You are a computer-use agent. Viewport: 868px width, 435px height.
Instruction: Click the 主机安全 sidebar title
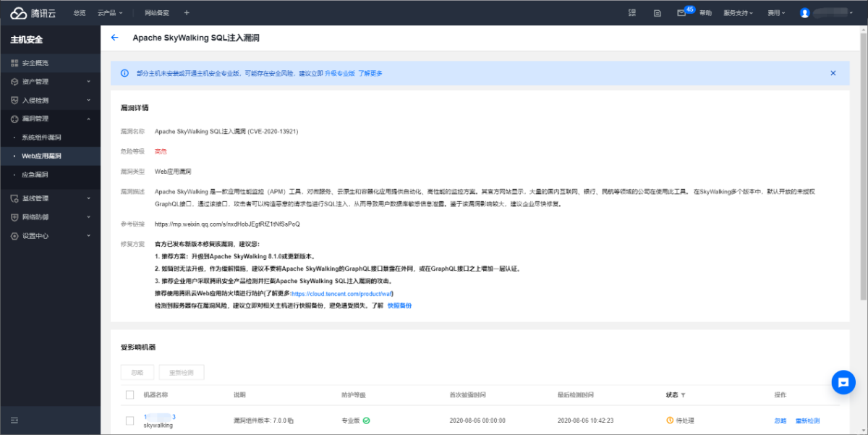coord(26,39)
